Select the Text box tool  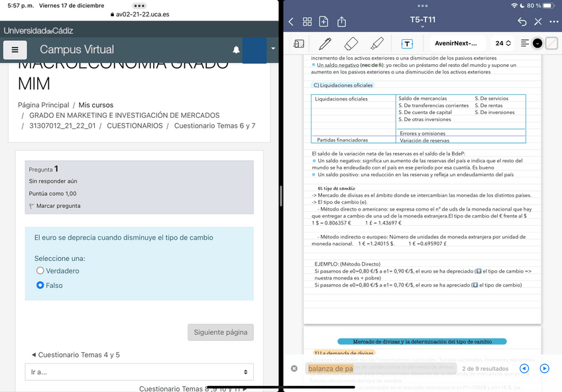[407, 44]
